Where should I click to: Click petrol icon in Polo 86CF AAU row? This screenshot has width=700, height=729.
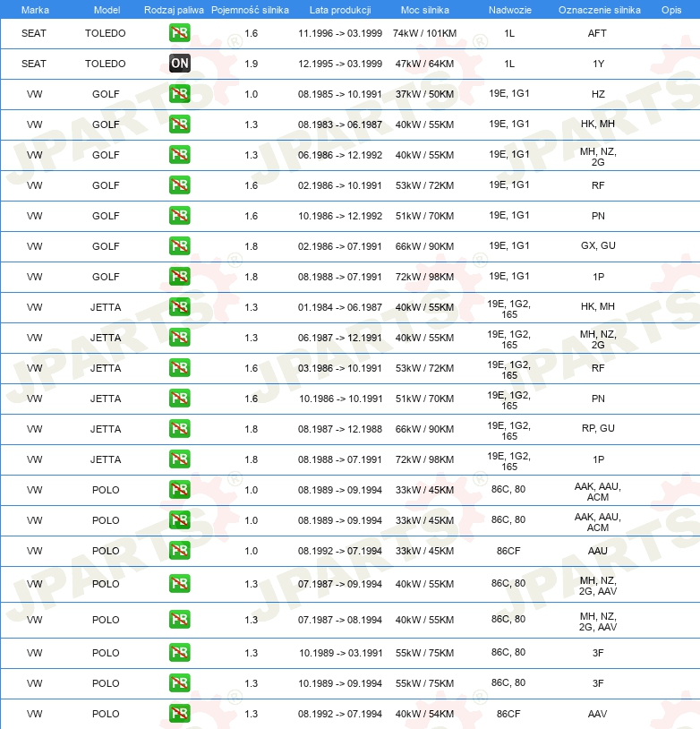coord(179,551)
